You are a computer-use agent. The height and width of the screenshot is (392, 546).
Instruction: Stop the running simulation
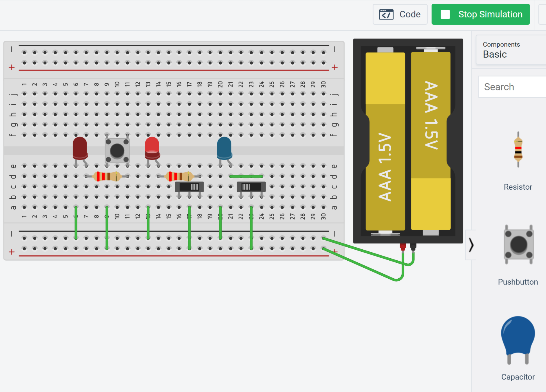pos(481,14)
